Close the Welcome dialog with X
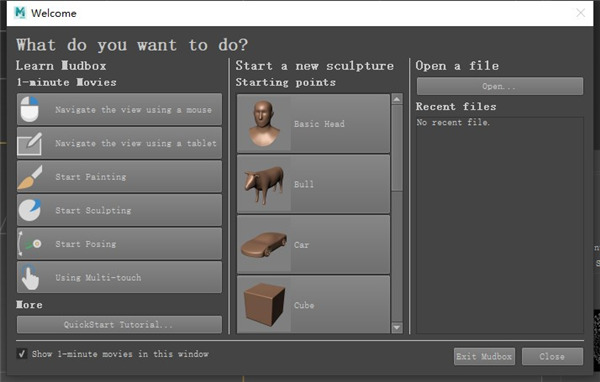600x382 pixels. [x=580, y=13]
